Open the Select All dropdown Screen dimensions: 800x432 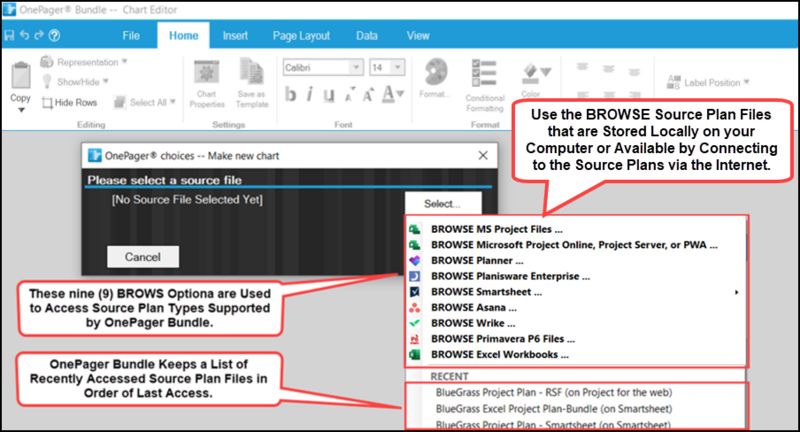[145, 103]
